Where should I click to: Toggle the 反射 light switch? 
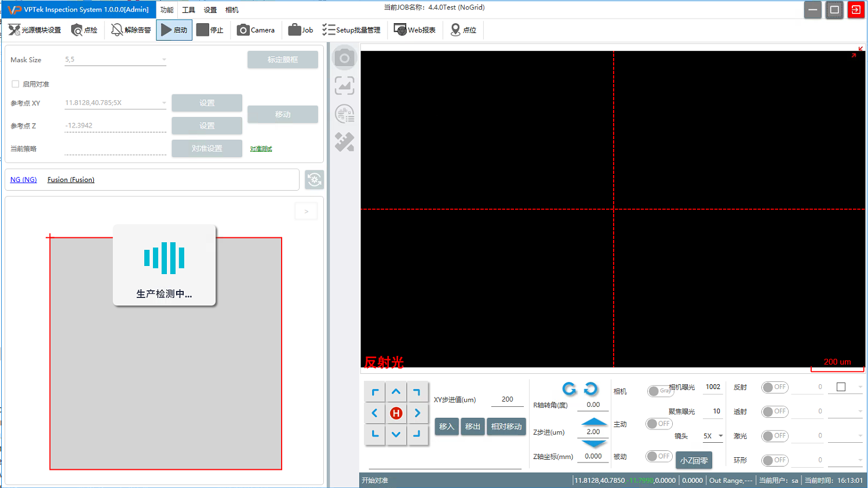775,387
